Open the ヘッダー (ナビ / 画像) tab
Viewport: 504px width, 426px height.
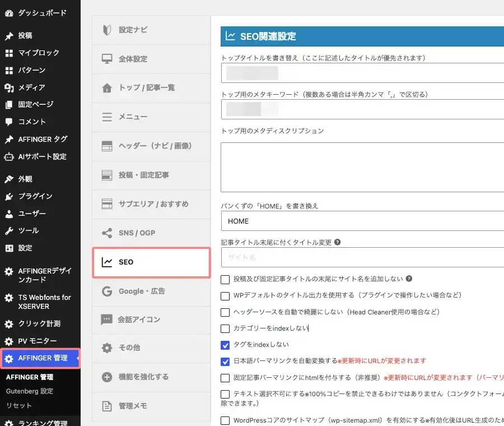151,146
